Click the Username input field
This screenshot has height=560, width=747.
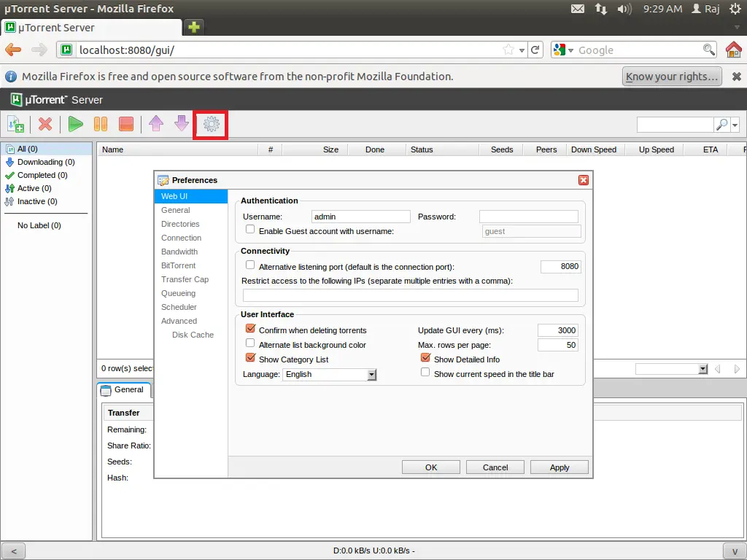(x=360, y=217)
